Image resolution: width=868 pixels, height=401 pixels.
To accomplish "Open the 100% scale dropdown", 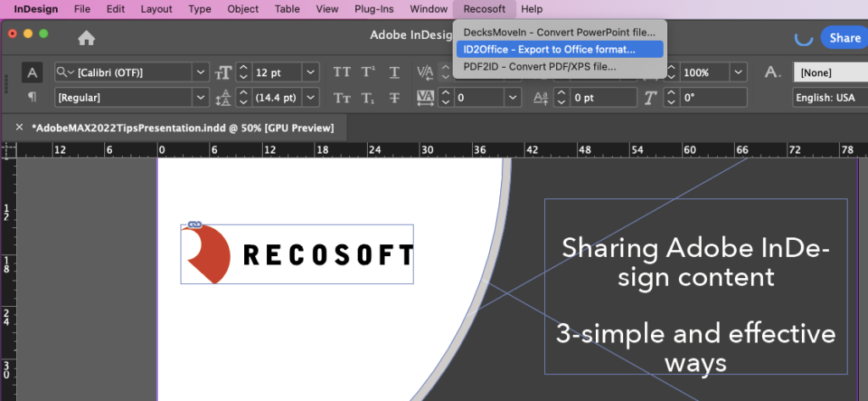I will point(738,73).
